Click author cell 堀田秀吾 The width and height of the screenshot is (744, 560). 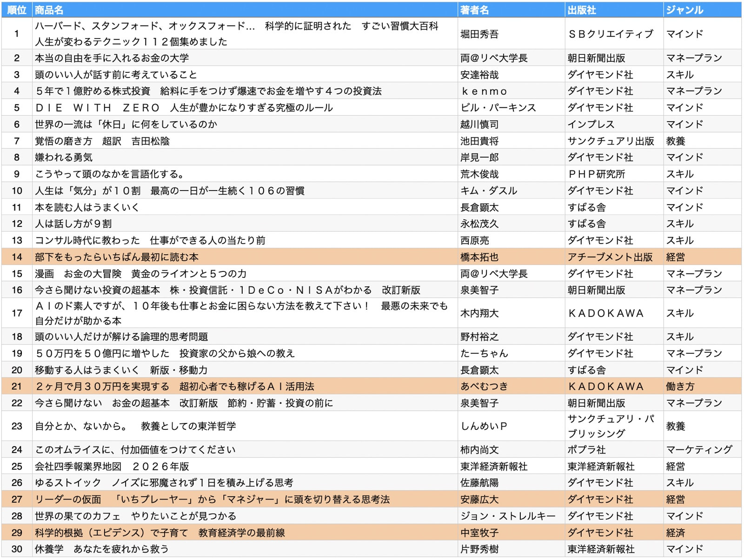pos(479,34)
